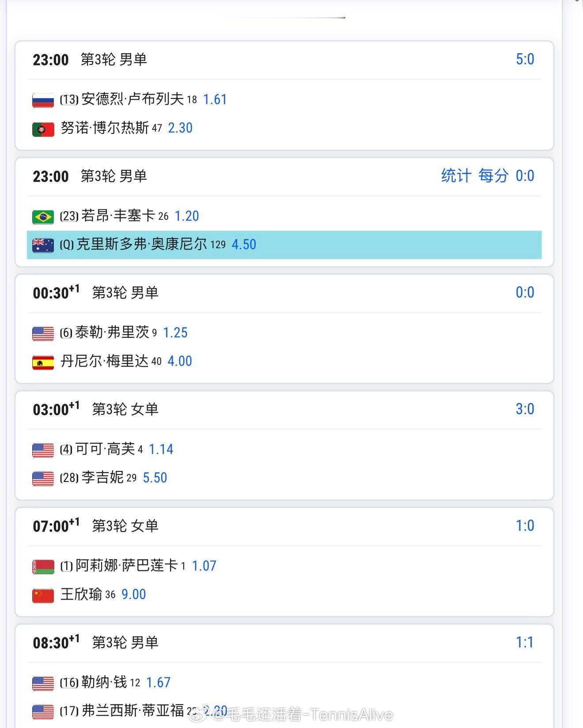The image size is (583, 728).
Task: Click the Belarus flag beside 阿莉娜·萨巴莲卡
Action: click(x=43, y=567)
